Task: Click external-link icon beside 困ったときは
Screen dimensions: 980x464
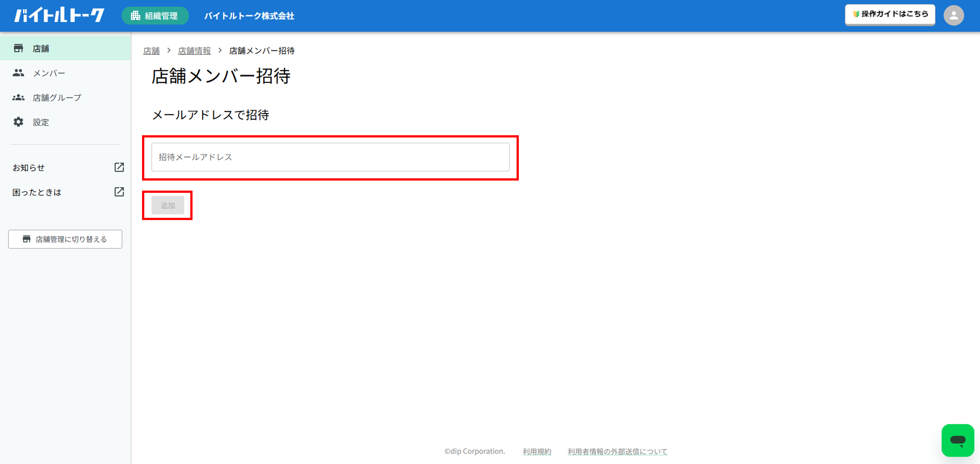Action: tap(119, 192)
